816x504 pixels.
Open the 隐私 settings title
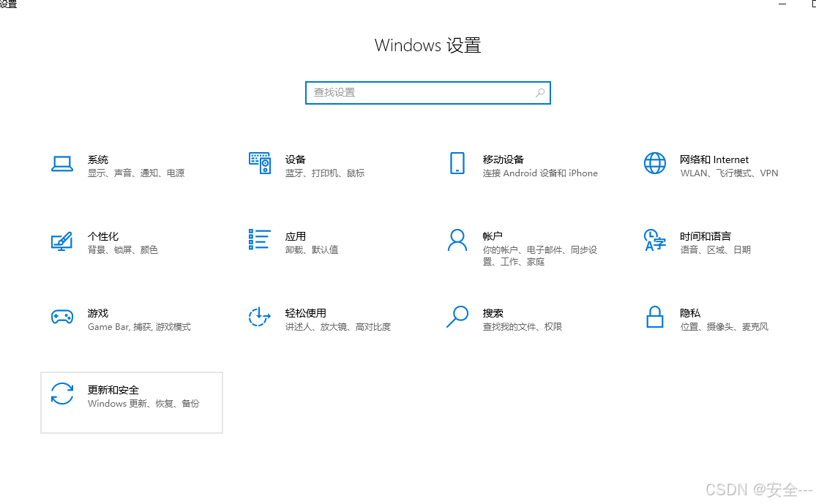pyautogui.click(x=690, y=313)
